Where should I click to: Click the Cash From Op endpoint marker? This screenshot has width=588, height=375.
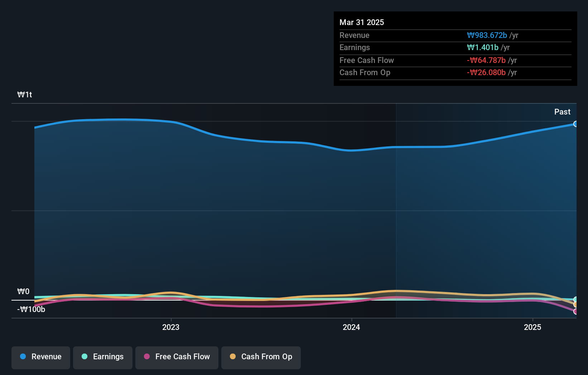click(x=575, y=305)
